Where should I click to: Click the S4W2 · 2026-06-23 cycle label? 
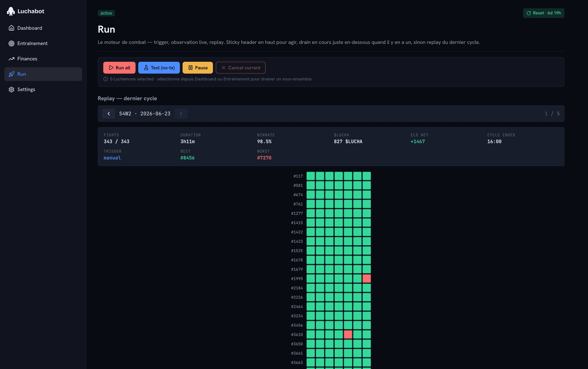tap(145, 114)
